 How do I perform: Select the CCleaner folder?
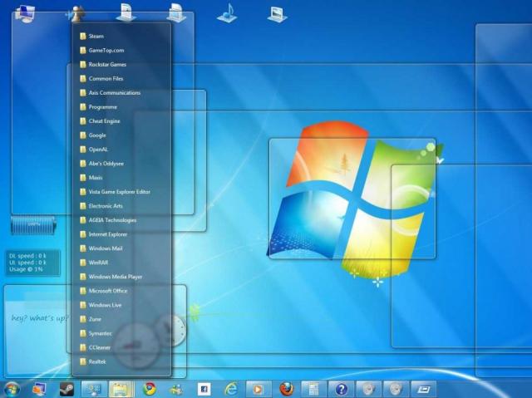96,348
